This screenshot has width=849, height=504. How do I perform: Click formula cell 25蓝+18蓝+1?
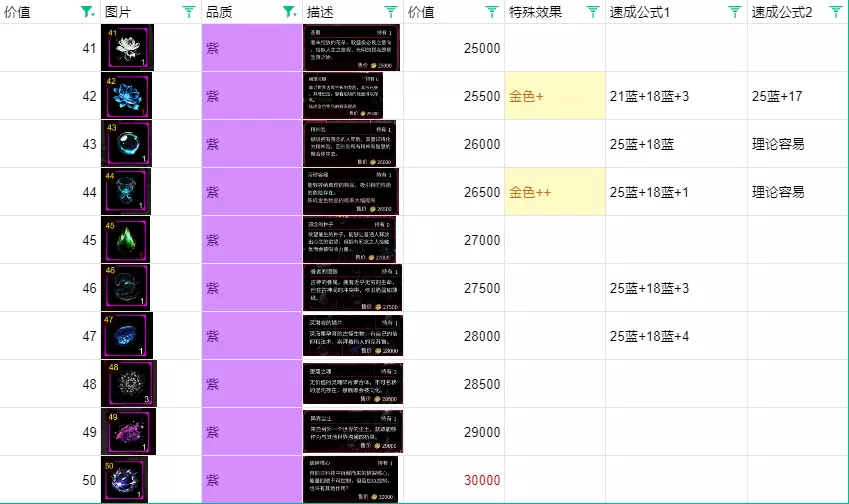pos(676,192)
